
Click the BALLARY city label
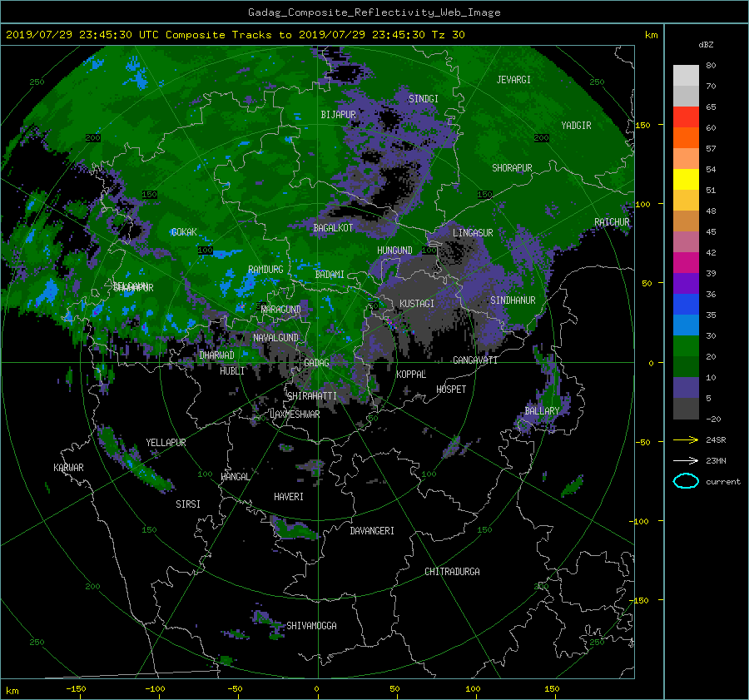click(x=542, y=411)
